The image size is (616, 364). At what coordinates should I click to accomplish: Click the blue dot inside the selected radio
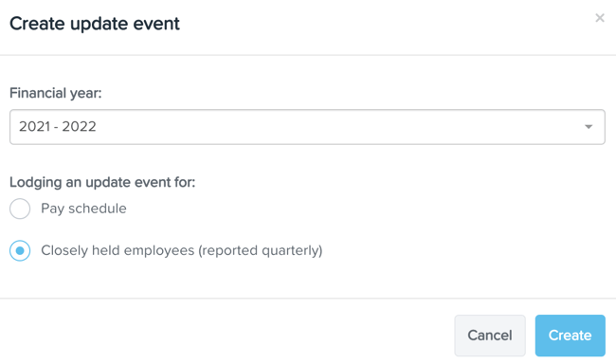tap(20, 250)
